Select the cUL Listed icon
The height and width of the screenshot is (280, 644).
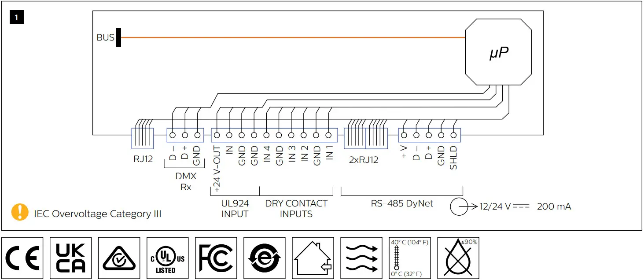167,258
